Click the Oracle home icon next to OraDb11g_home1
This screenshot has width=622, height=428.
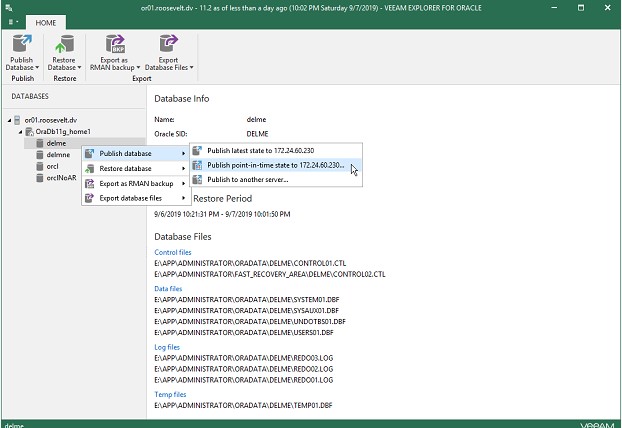tap(29, 132)
